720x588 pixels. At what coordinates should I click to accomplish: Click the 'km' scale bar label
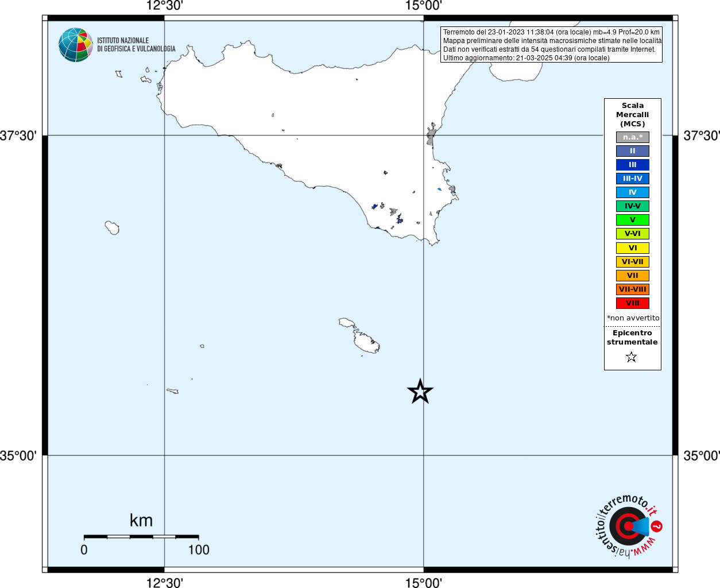click(141, 520)
